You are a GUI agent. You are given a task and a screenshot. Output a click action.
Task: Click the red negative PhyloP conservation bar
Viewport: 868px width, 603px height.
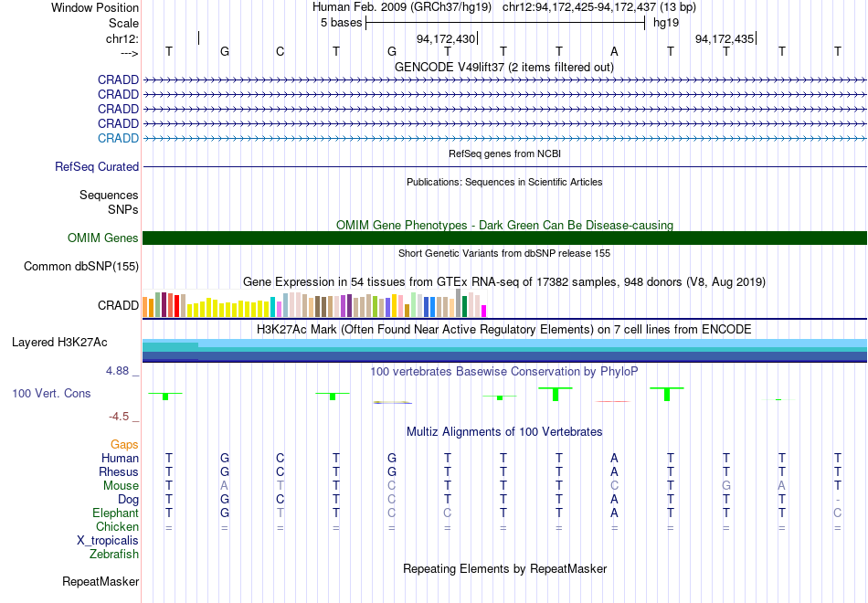point(613,401)
